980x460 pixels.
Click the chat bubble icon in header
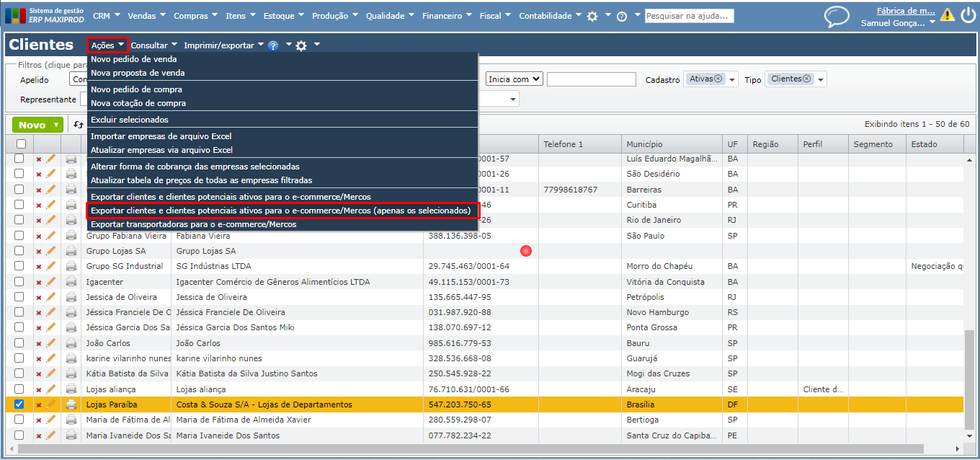pyautogui.click(x=837, y=17)
